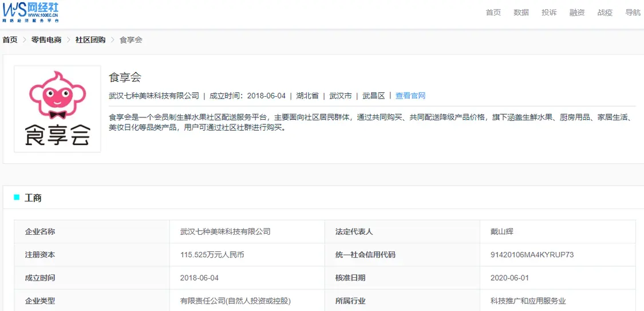Select the 工商 section title
Screen dimensions: 644x311
point(33,198)
